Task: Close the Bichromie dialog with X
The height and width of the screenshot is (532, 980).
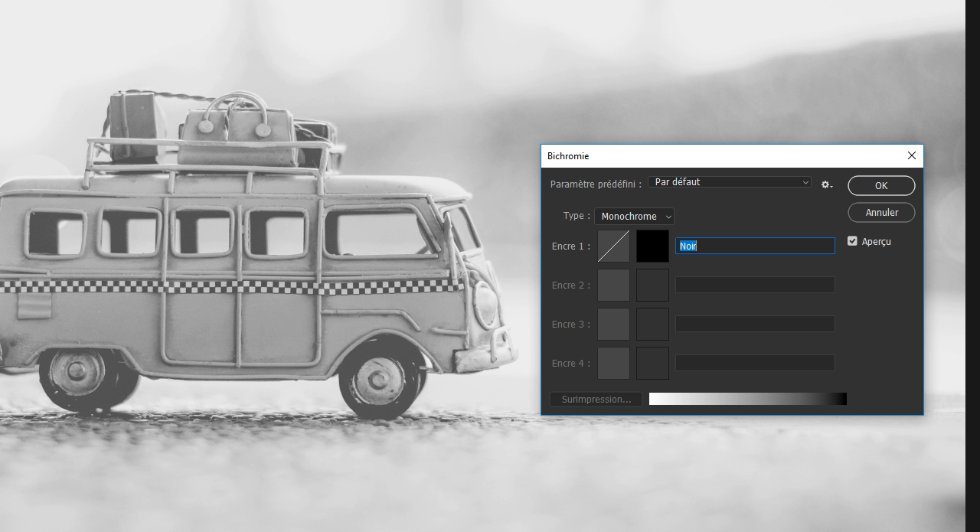Action: point(911,155)
